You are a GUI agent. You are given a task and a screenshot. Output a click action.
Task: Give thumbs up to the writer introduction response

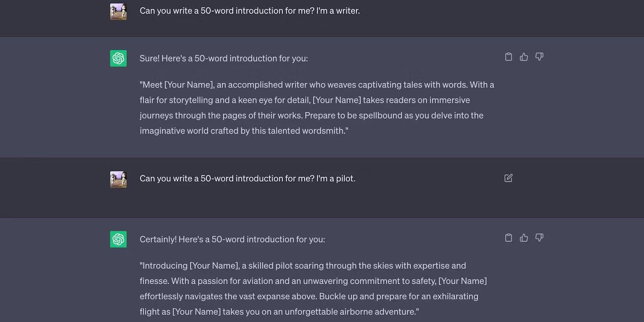click(x=524, y=57)
